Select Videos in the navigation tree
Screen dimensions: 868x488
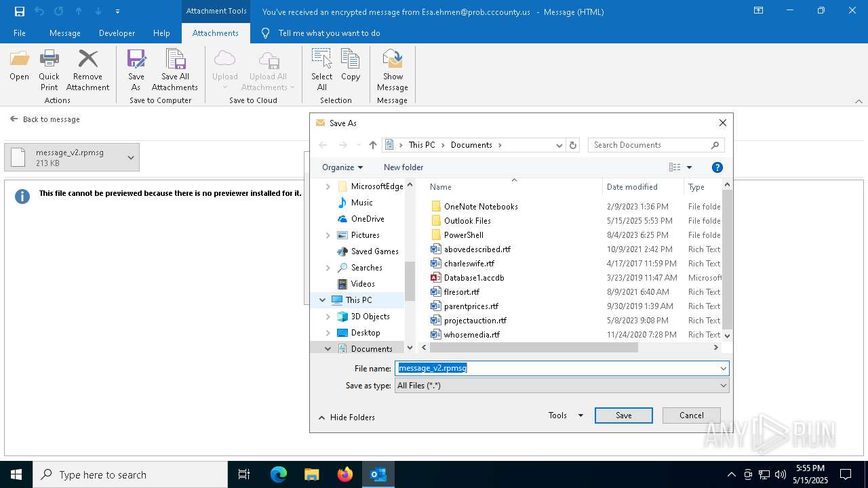[363, 284]
